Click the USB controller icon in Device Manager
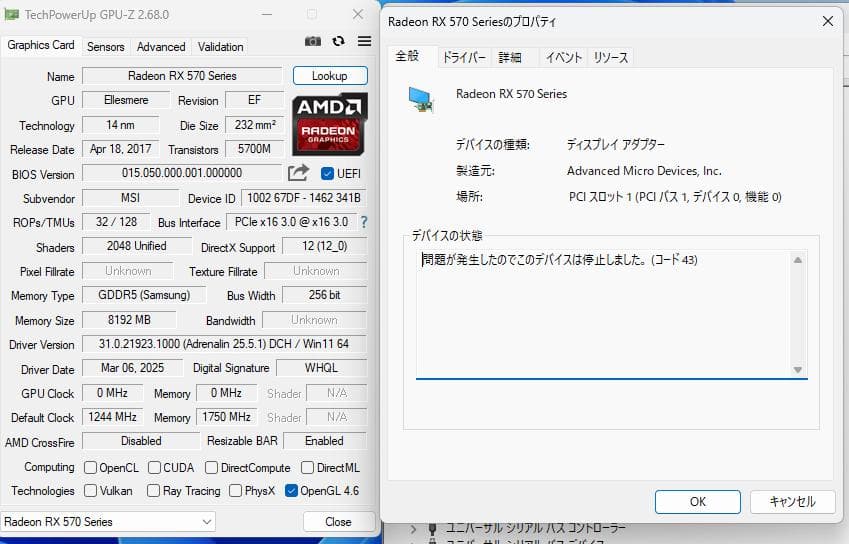Screen dimensions: 849x544 tap(432, 528)
